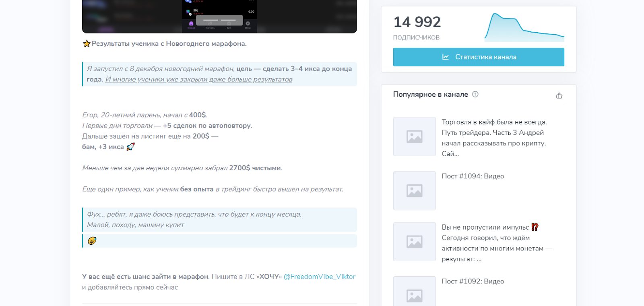
Task: Click the thumbs-up icon in popular posts header
Action: [559, 95]
